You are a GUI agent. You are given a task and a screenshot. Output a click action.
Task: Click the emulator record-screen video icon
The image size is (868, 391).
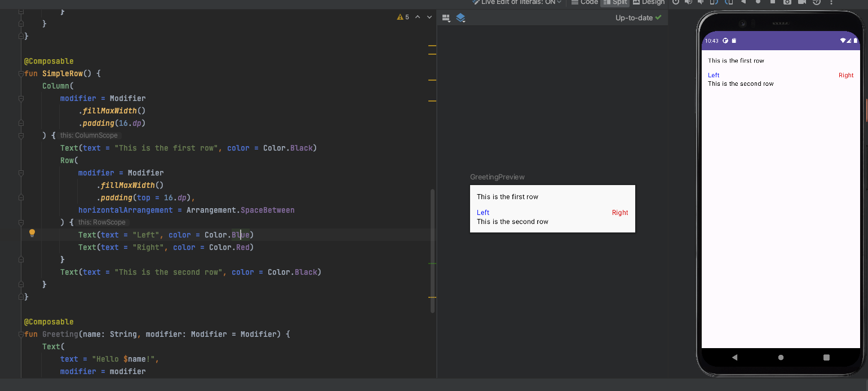tap(801, 2)
